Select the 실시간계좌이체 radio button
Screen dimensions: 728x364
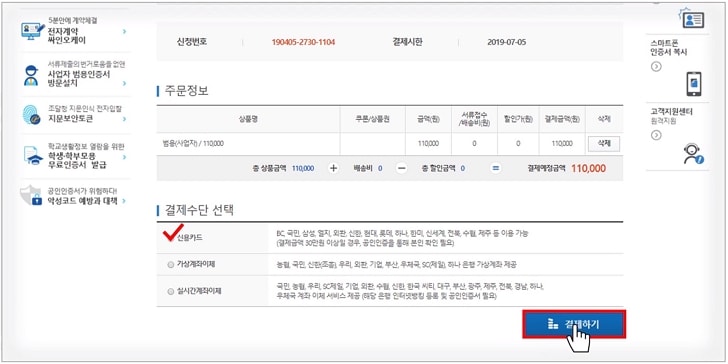(170, 292)
